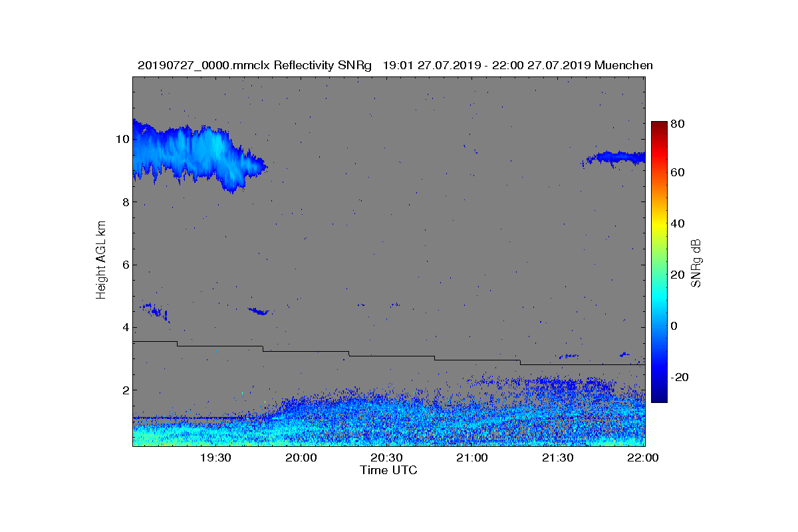Click the colorbar value 60
The height and width of the screenshot is (532, 798).
coord(678,173)
